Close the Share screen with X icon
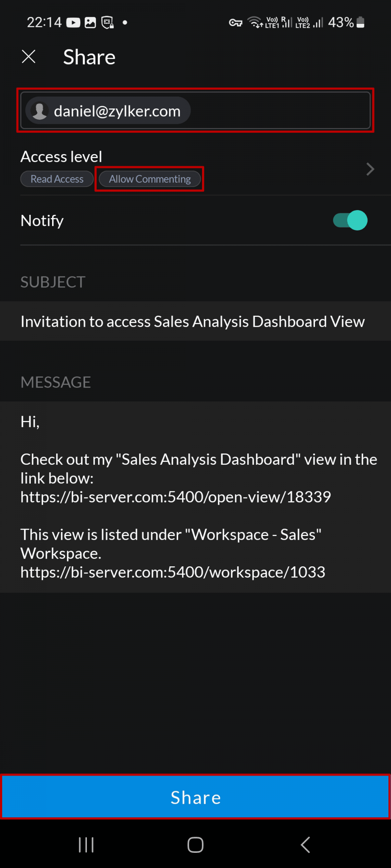The image size is (391, 868). click(29, 56)
